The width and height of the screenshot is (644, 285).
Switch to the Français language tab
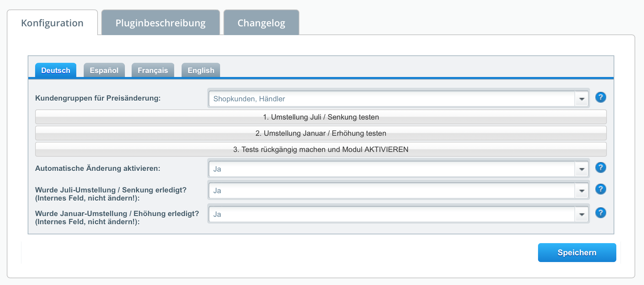pyautogui.click(x=153, y=70)
